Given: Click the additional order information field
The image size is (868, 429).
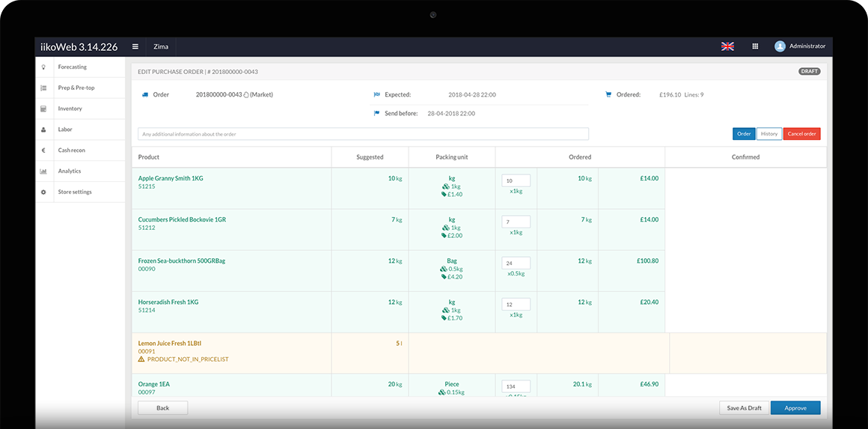Looking at the screenshot, I should coord(363,134).
